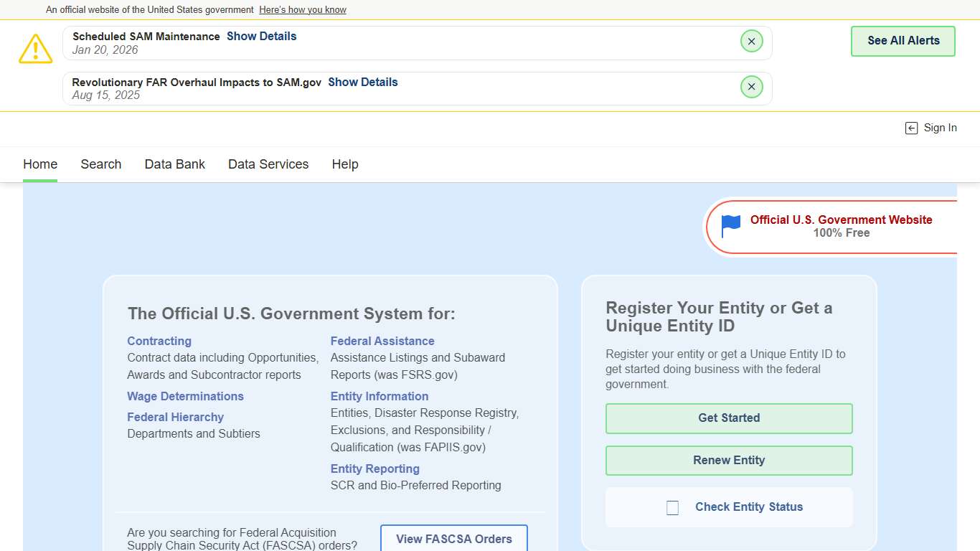Screen dimensions: 980x551
Task: Switch to the Search tab
Action: click(100, 164)
